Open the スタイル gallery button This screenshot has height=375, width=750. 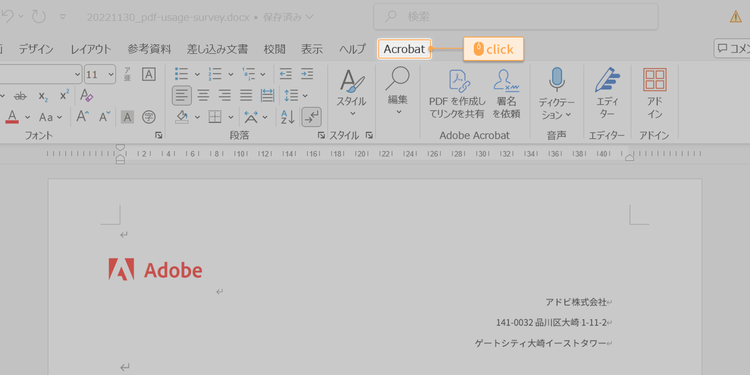pos(352,93)
